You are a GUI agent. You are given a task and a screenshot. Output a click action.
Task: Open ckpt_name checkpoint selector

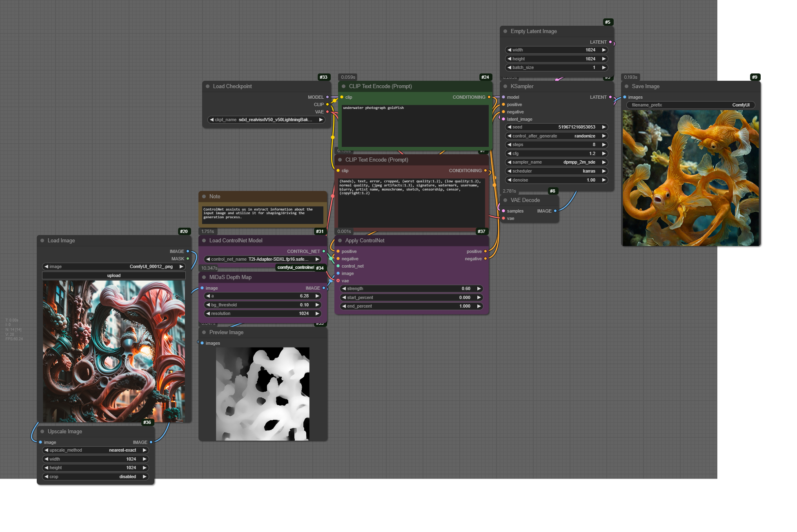pos(266,120)
